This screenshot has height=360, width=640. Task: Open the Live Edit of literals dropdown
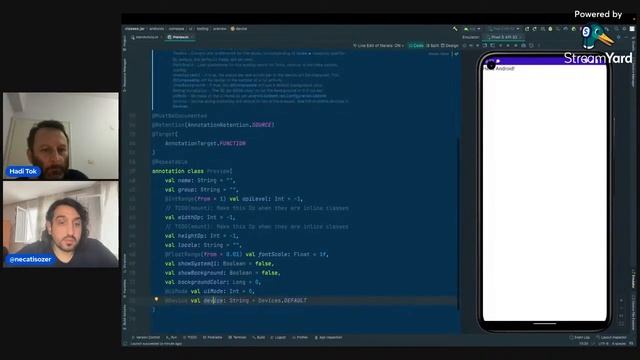378,46
